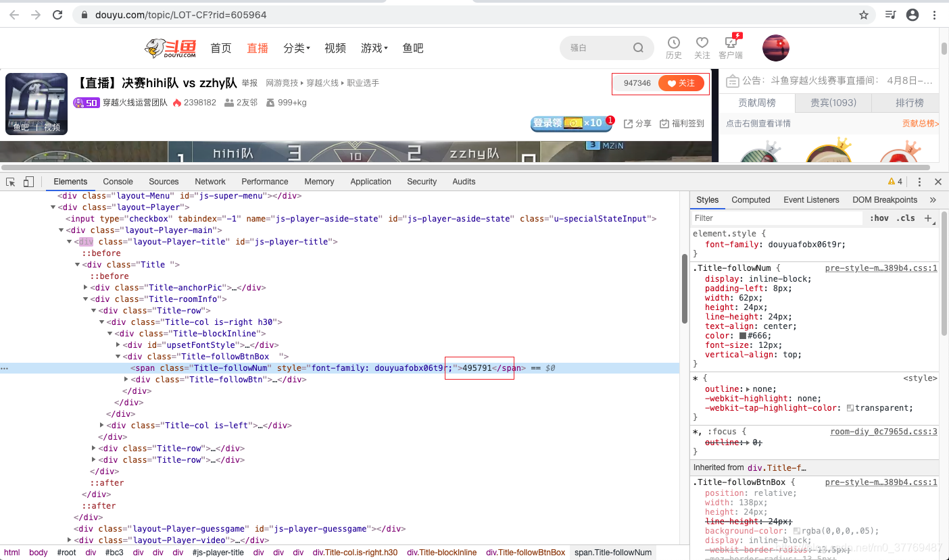Viewport: 949px width, 560px height.
Task: Bookmark the page with the star icon
Action: (x=864, y=15)
